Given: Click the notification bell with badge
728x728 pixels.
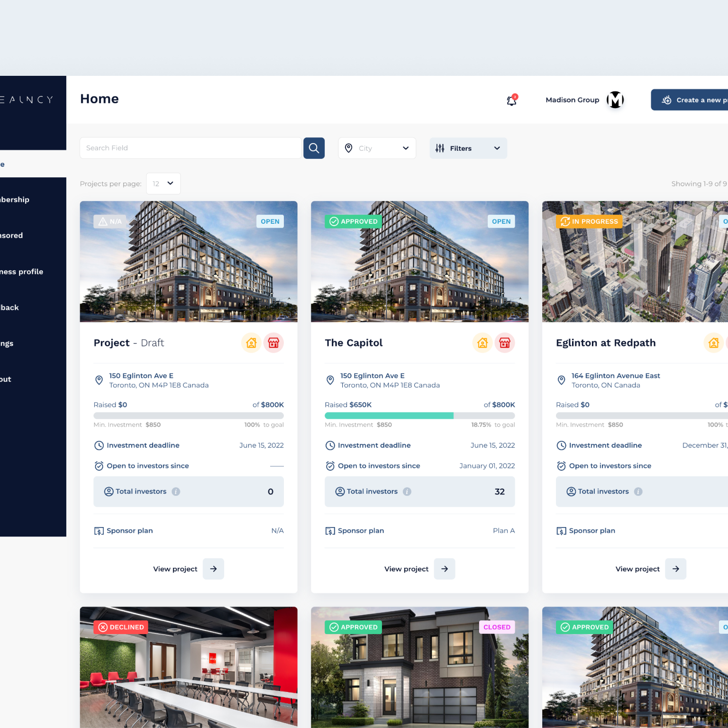Looking at the screenshot, I should point(511,100).
